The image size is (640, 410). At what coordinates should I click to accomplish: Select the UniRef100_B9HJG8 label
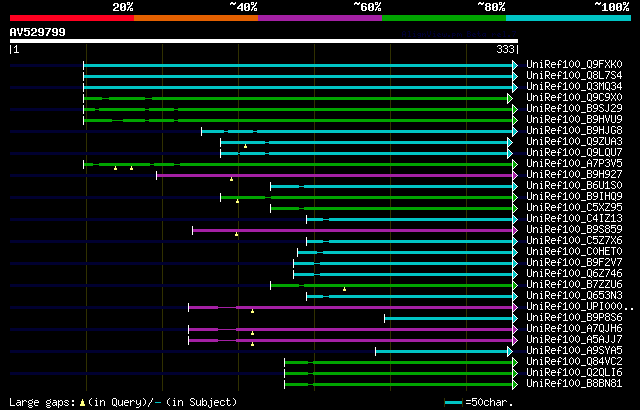click(574, 131)
